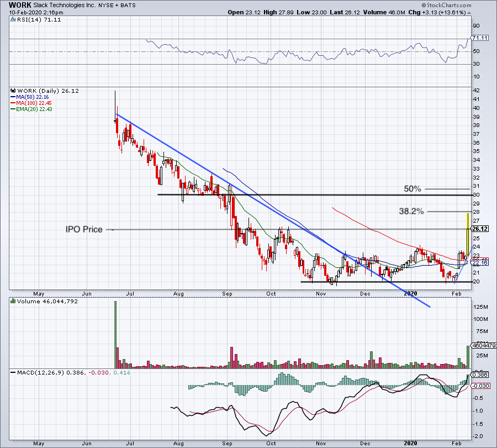Image resolution: width=497 pixels, height=448 pixels.
Task: Click the volume bars icon beside Volume label
Action: point(13,301)
